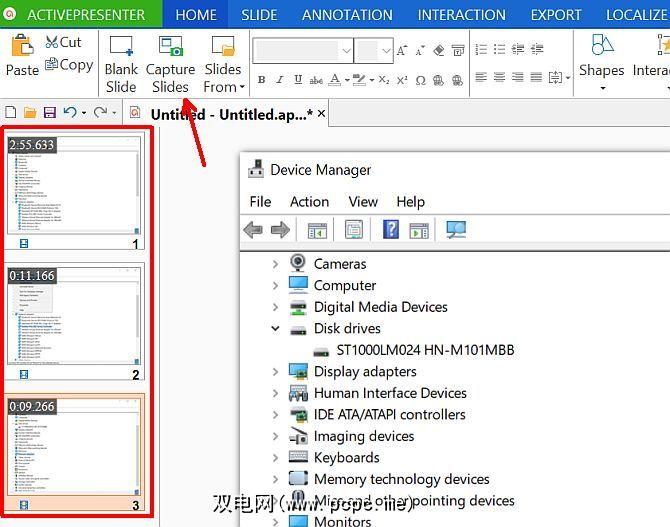Save the project with the floppy disk icon
Viewport: 670px width, 527px height.
coord(50,112)
